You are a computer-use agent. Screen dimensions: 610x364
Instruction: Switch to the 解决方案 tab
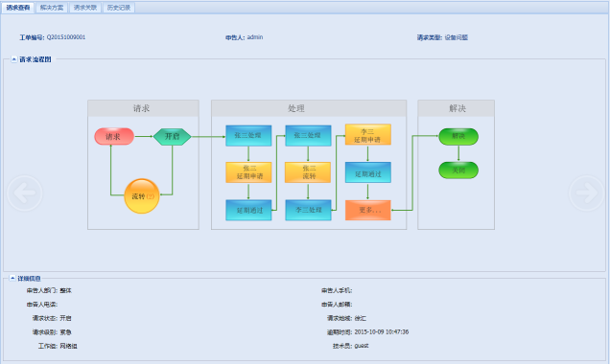pos(52,8)
